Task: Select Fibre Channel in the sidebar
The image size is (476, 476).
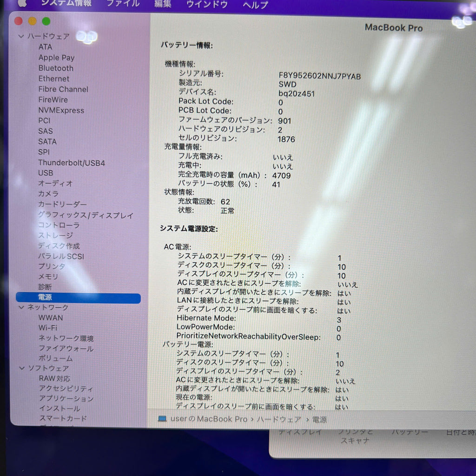Action: (63, 89)
